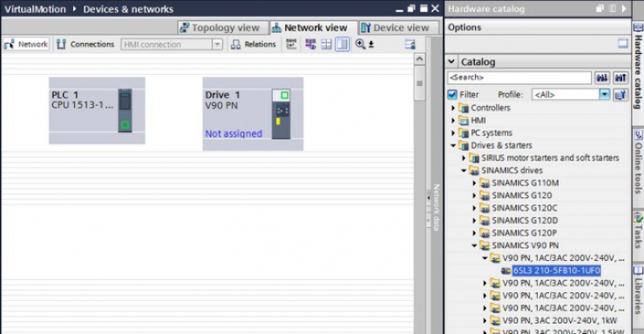Click the Options pane view toggle icon
This screenshot has height=334, width=644.
(622, 43)
